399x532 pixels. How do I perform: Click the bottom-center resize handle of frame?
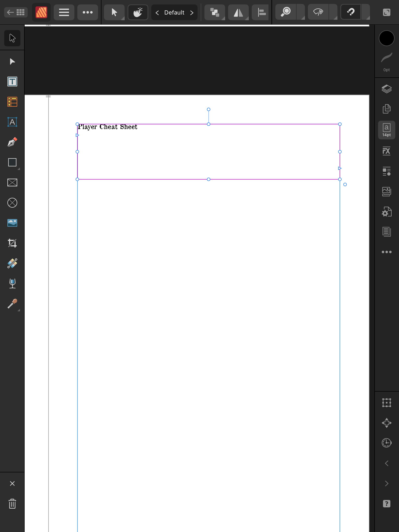click(209, 179)
